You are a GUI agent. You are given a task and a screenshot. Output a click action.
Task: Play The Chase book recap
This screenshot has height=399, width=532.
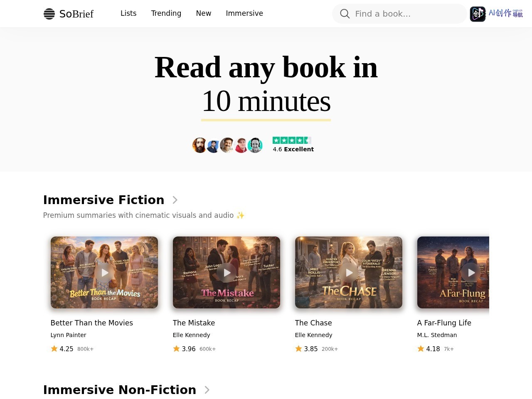pyautogui.click(x=349, y=273)
